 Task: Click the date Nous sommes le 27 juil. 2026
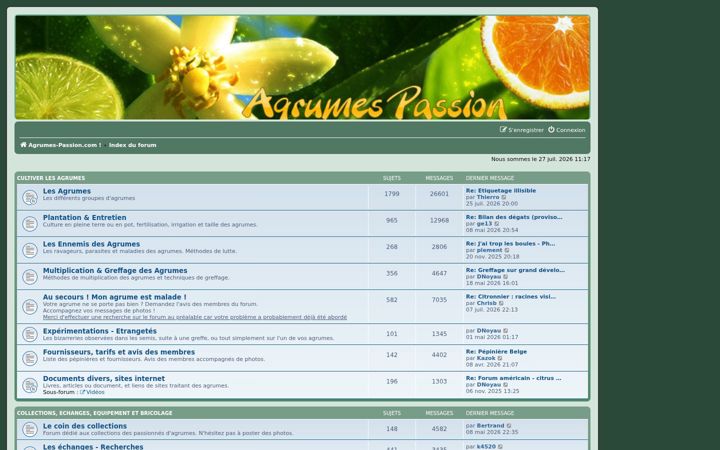tap(541, 159)
